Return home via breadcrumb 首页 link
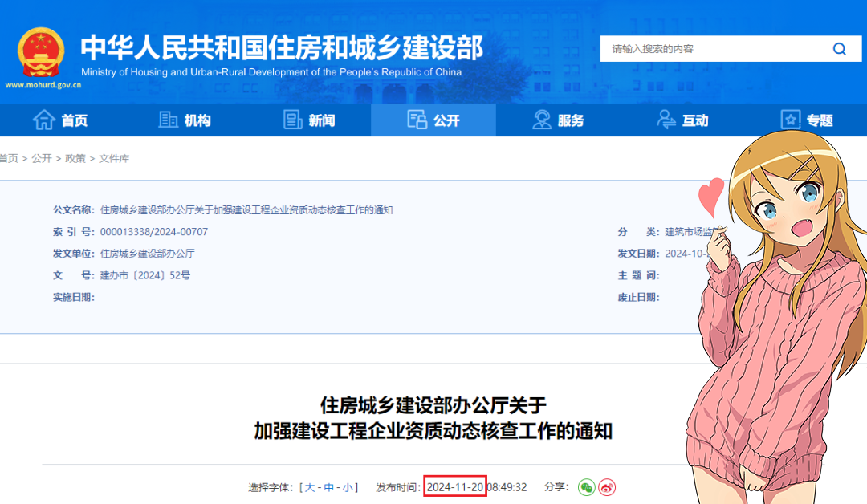 (8, 158)
